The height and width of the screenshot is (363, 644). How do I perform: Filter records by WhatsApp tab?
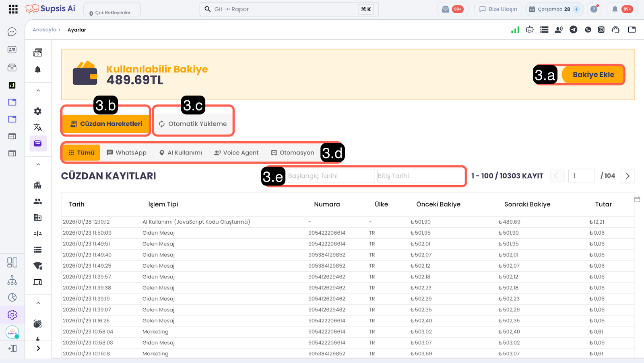tap(126, 153)
